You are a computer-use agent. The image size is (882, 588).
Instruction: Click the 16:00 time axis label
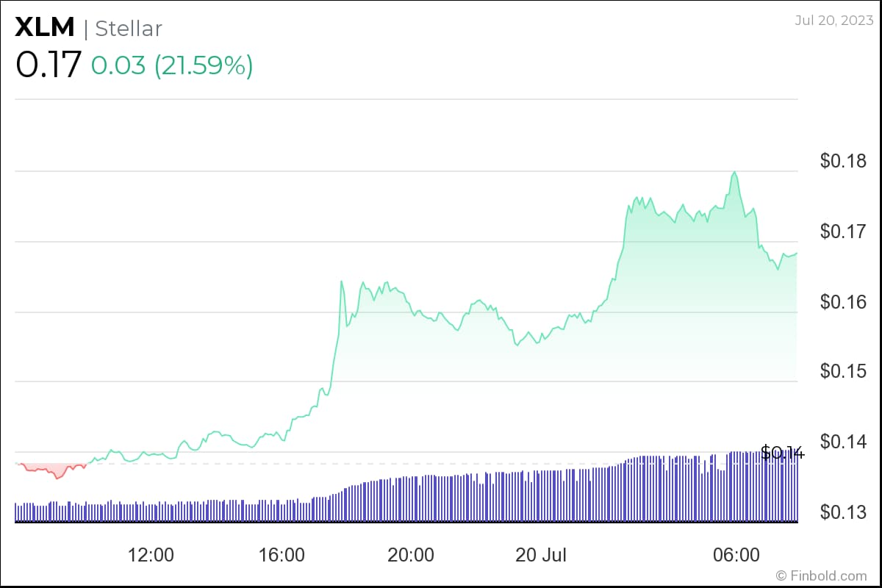pyautogui.click(x=282, y=555)
